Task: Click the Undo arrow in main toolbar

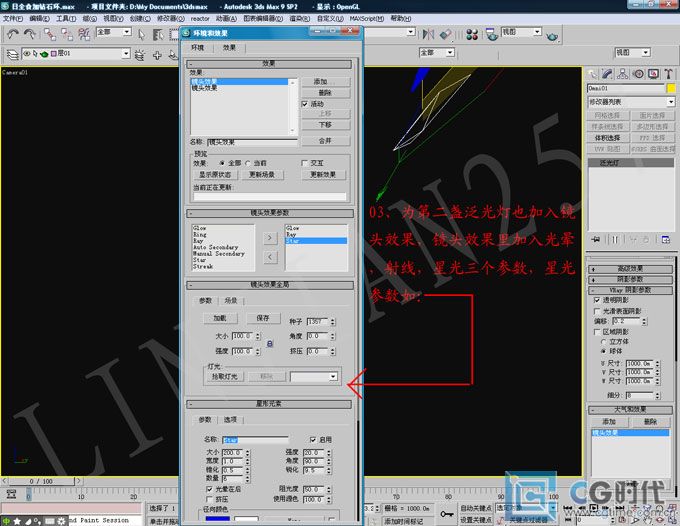Action: [13, 34]
